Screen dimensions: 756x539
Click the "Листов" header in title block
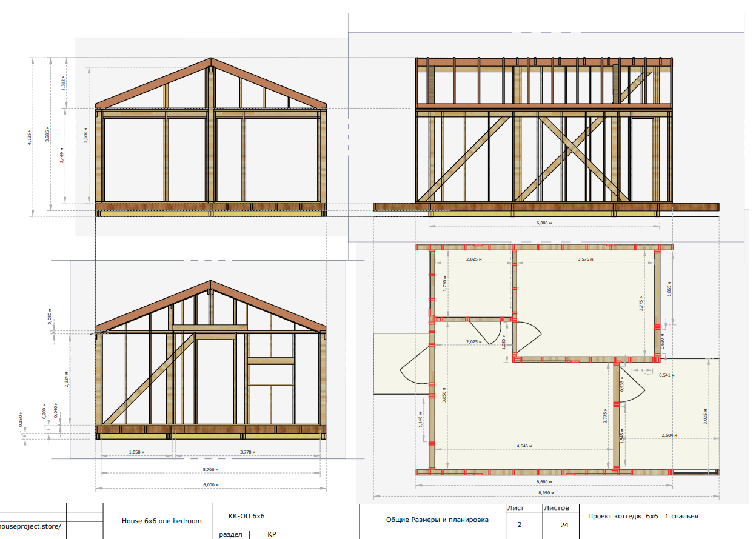pyautogui.click(x=557, y=508)
